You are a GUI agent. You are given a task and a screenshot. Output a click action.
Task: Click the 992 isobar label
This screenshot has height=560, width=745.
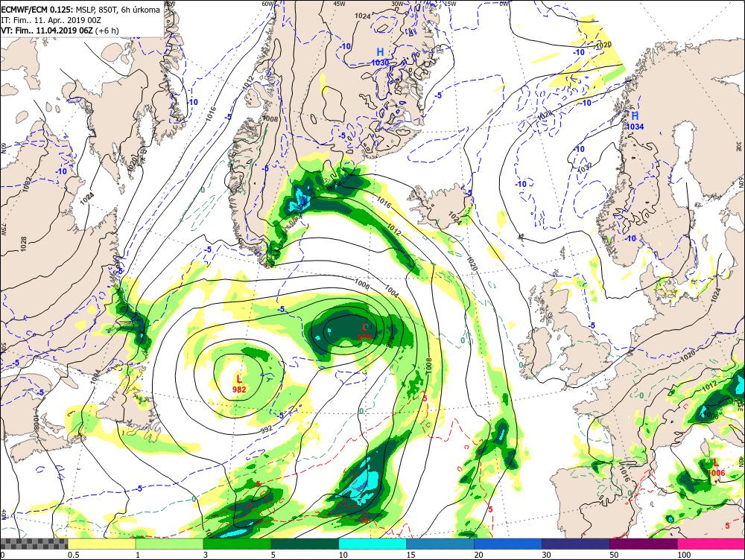pyautogui.click(x=267, y=430)
